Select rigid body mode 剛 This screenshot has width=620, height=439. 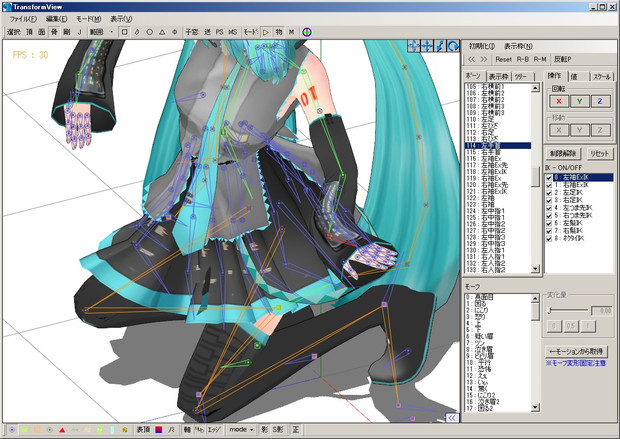point(66,32)
